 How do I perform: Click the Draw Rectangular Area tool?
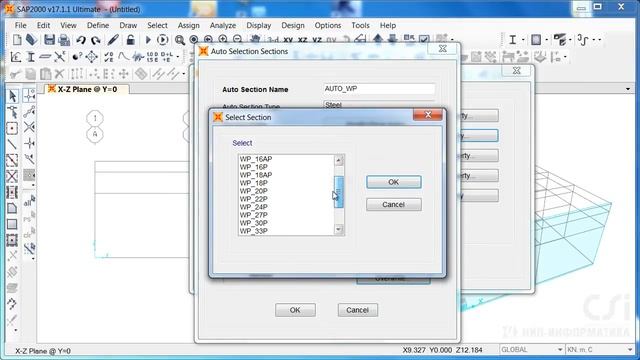(12, 224)
